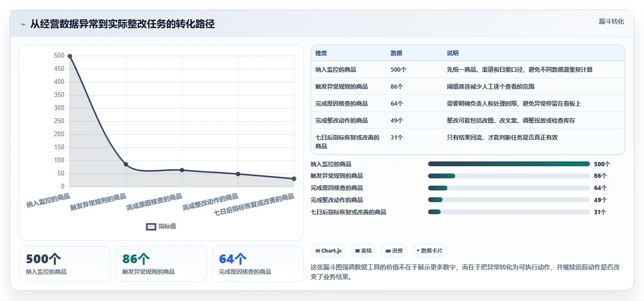Open the blue 64个 stat card

(x=258, y=264)
